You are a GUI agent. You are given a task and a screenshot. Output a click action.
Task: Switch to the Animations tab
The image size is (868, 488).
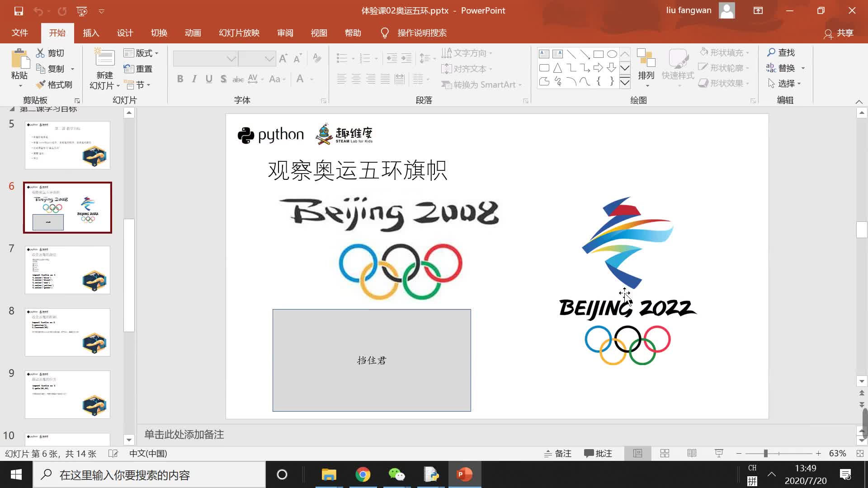[193, 33]
